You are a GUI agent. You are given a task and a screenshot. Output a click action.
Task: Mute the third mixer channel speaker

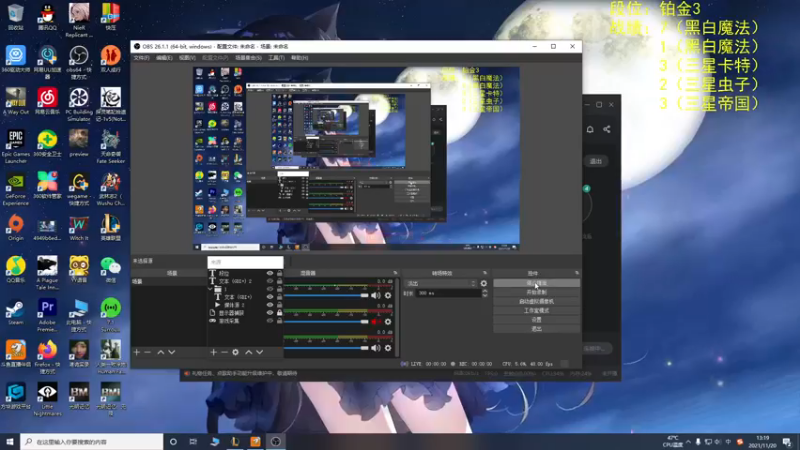[376, 348]
